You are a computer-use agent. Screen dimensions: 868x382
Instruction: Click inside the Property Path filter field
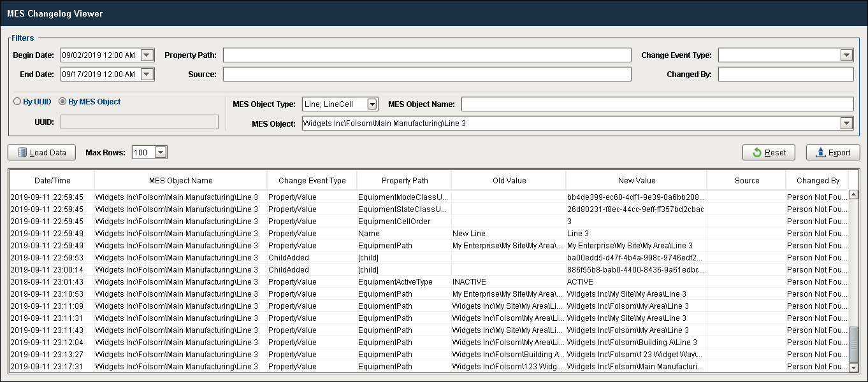click(427, 55)
